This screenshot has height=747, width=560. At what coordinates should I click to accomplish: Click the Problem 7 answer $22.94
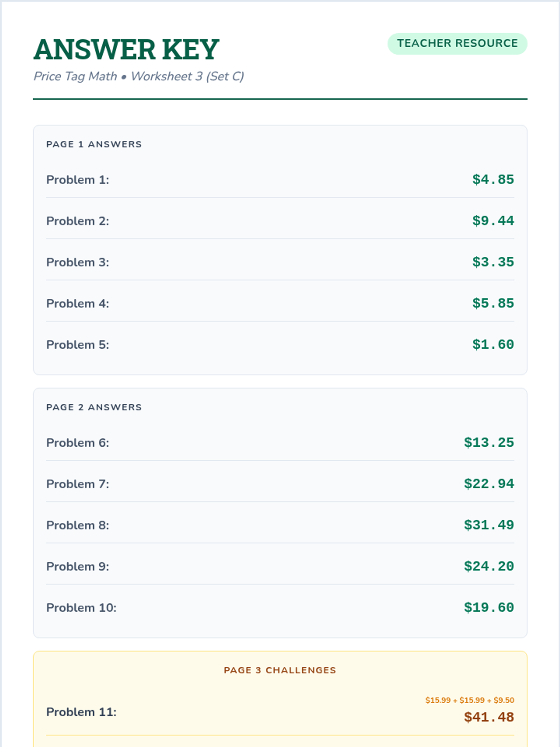[489, 484]
